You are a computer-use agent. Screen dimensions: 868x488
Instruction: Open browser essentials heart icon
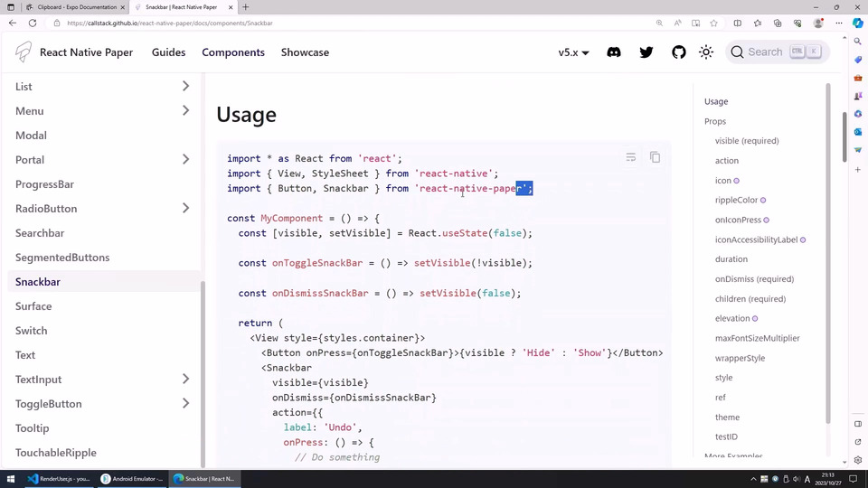click(x=797, y=23)
